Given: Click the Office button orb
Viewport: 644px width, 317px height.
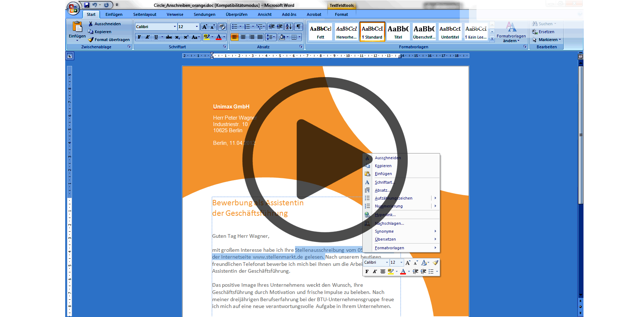Looking at the screenshot, I should tap(73, 8).
